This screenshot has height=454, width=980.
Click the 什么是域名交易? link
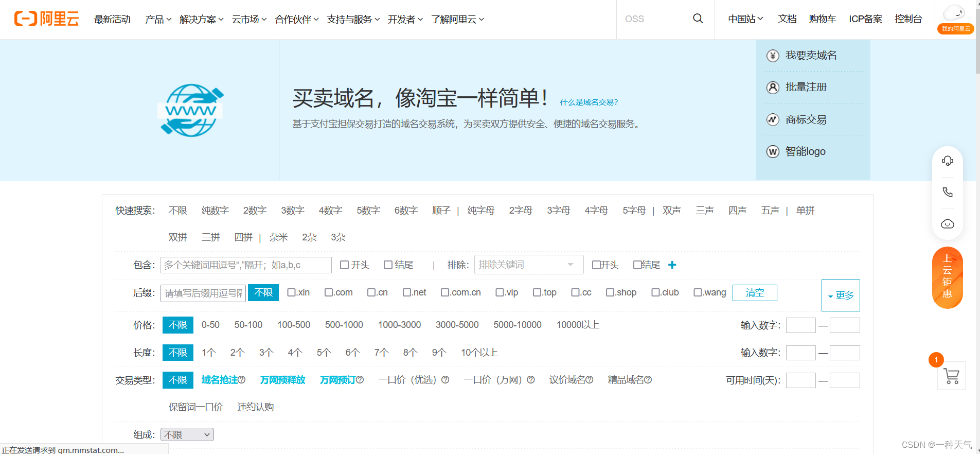click(x=589, y=102)
